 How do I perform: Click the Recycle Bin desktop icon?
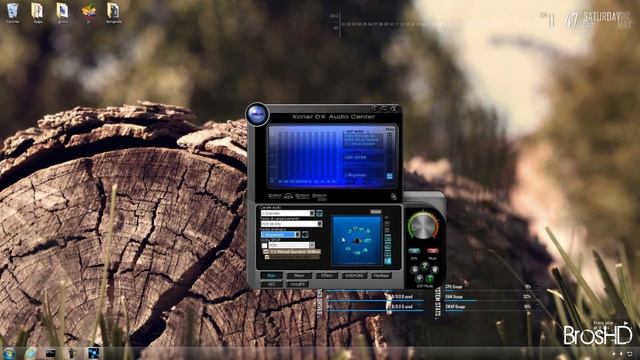tap(13, 13)
